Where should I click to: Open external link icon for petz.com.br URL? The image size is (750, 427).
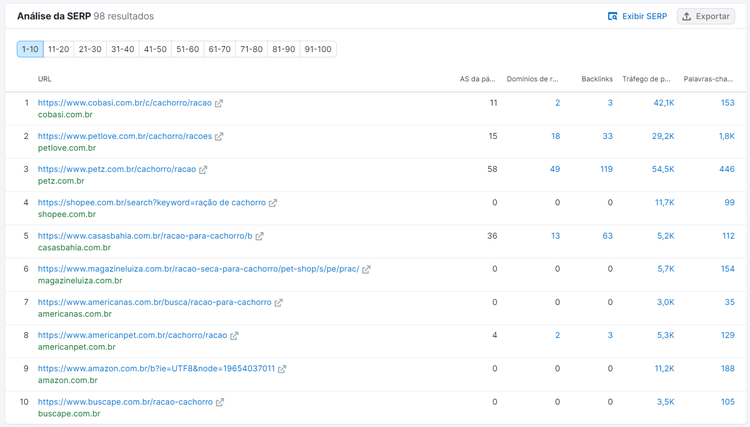[203, 169]
